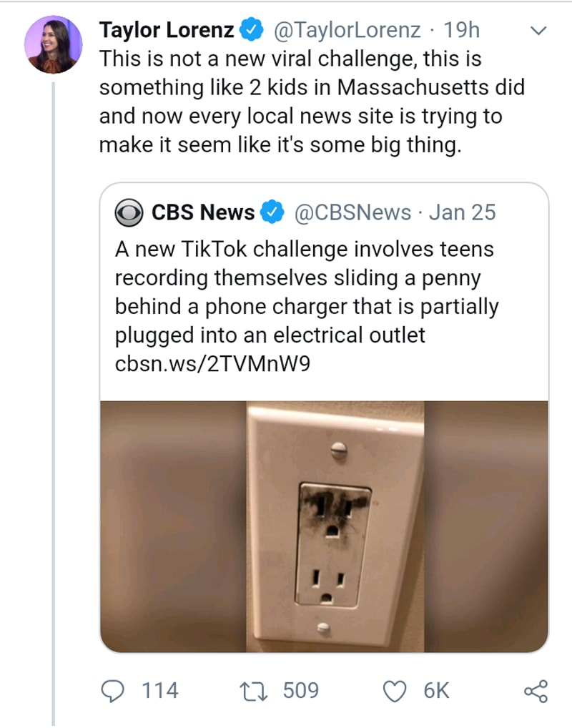Expand the tweet options chevron
Screen dimensions: 572x728
[x=538, y=31]
